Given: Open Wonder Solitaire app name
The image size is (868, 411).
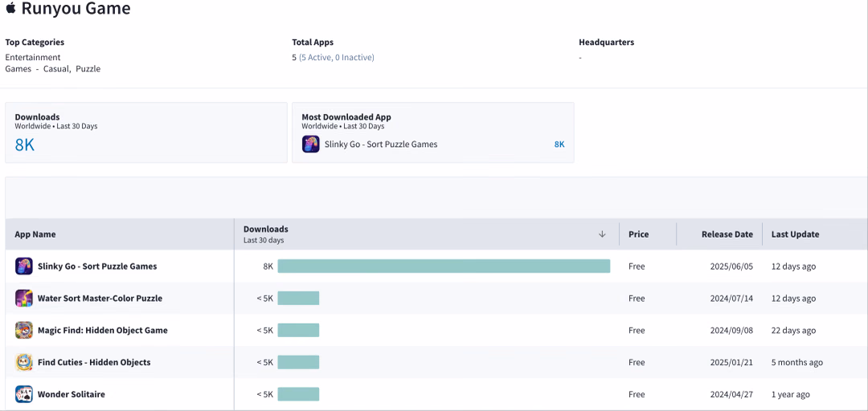Looking at the screenshot, I should (x=72, y=394).
